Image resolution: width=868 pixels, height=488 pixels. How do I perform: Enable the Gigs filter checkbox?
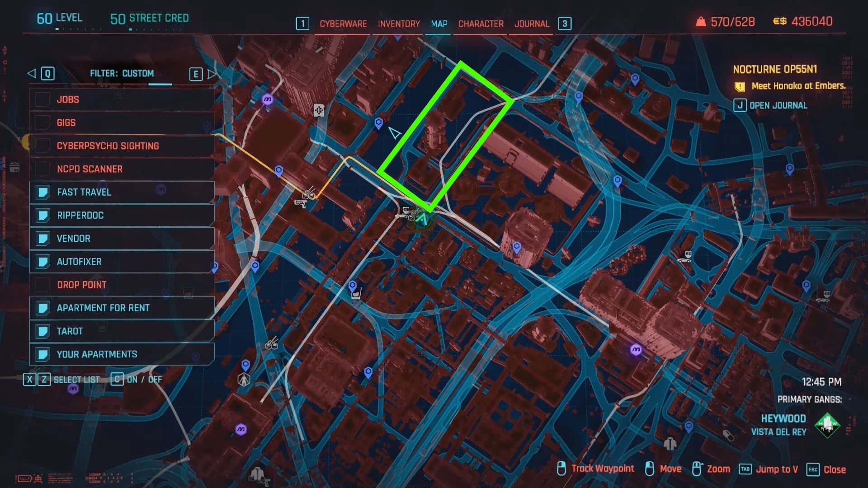pyautogui.click(x=42, y=122)
